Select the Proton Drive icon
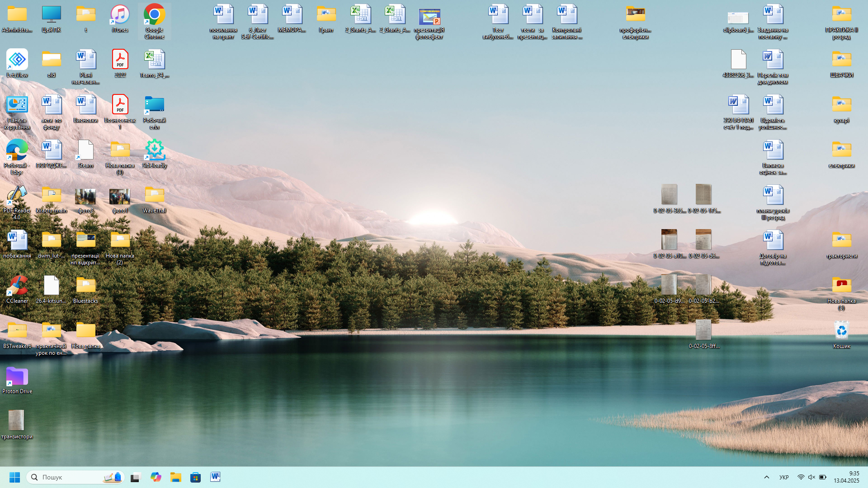 (17, 377)
